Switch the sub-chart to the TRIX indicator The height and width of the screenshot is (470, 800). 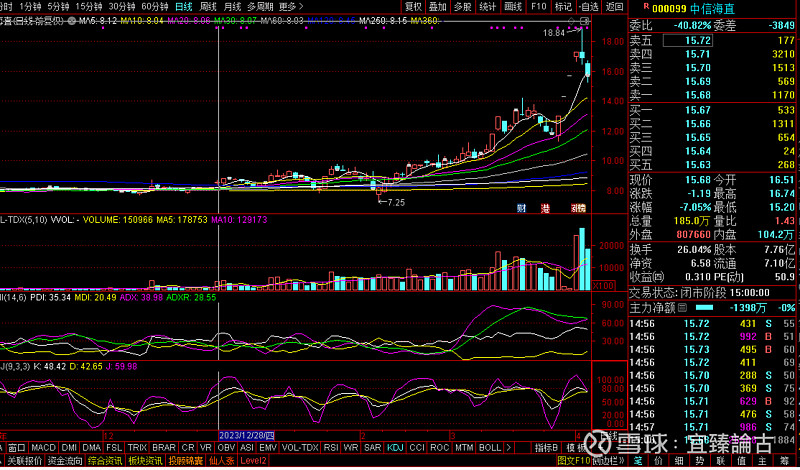[137, 448]
